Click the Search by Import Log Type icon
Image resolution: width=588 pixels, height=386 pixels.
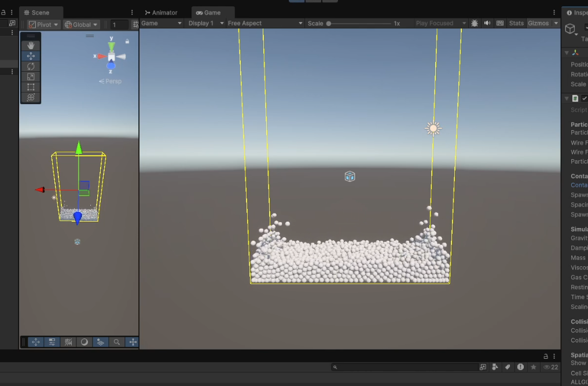click(x=520, y=367)
